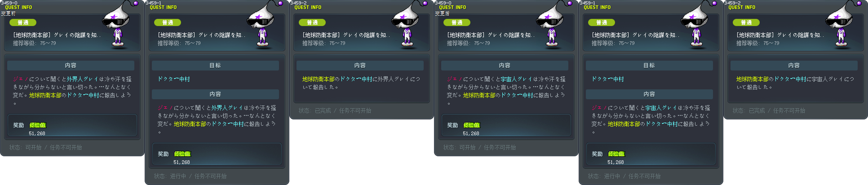Click the 经验值 reward label in the 変更前 panel
Viewport: 868px width, 185px height.
38,125
